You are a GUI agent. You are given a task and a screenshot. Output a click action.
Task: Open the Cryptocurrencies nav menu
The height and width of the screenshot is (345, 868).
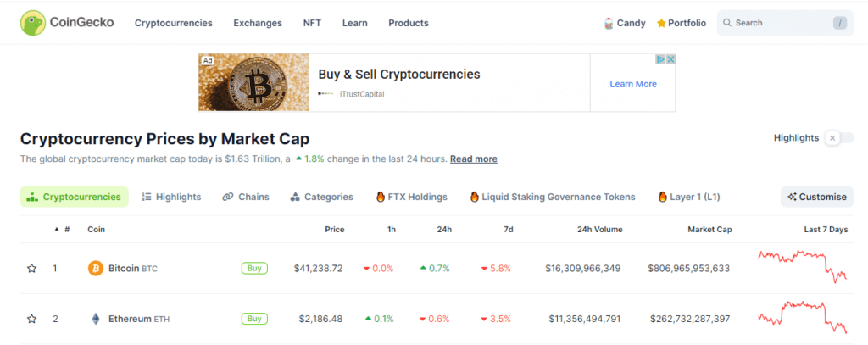(x=174, y=23)
